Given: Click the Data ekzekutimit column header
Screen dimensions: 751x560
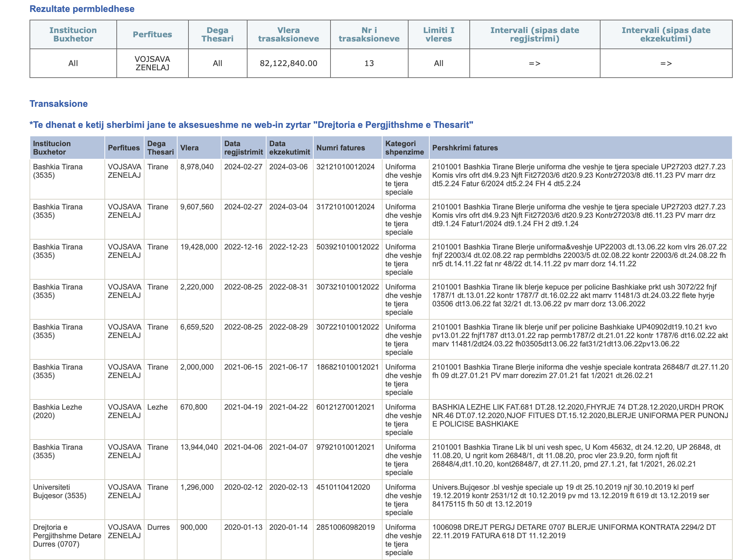Looking at the screenshot, I should (289, 148).
